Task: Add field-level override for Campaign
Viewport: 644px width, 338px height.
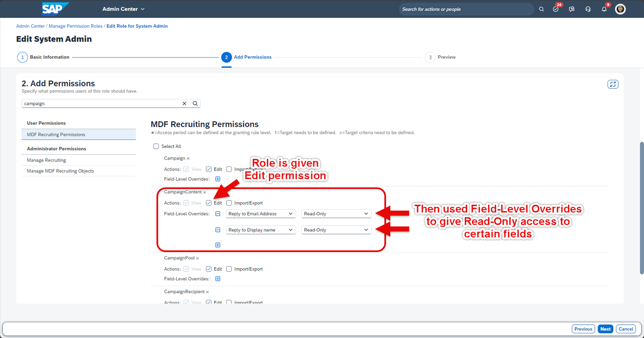Action: (218, 179)
